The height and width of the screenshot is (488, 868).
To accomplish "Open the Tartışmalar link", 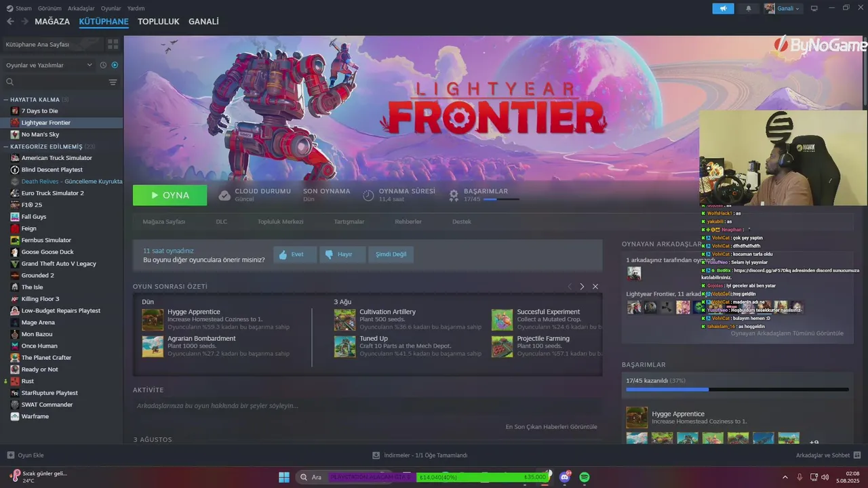I will [x=349, y=222].
